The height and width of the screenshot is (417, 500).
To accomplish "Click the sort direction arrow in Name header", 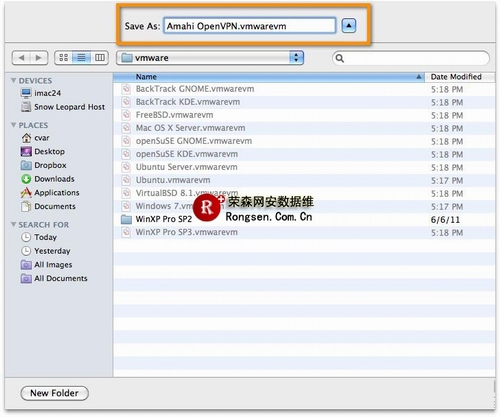I will coord(419,77).
